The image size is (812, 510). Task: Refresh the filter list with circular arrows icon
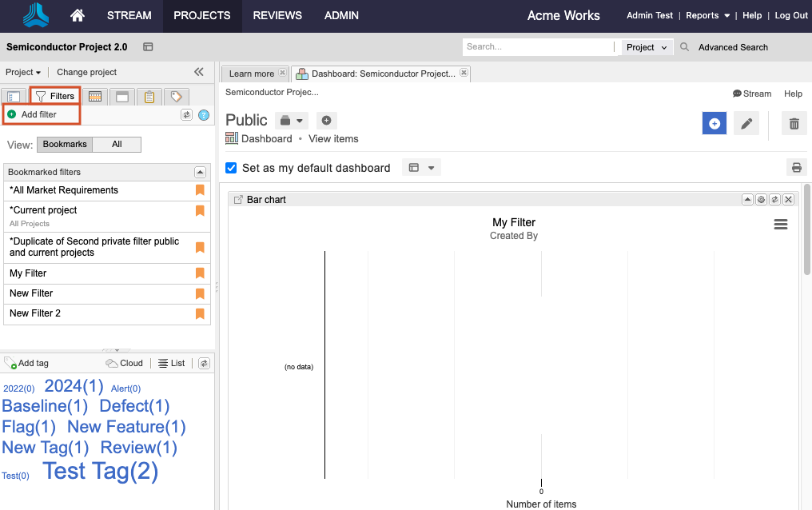(x=186, y=114)
